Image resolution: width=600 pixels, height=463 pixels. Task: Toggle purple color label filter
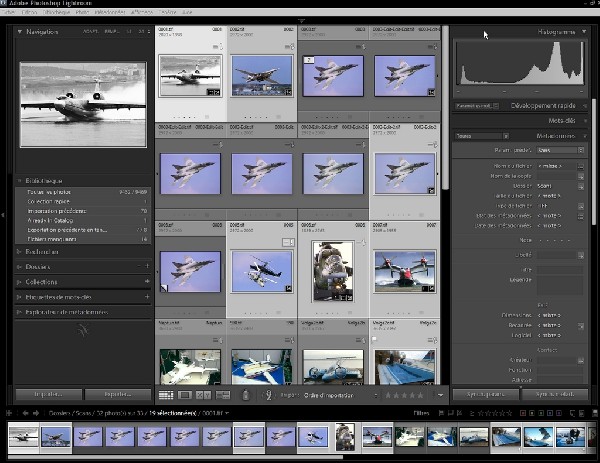(x=559, y=413)
